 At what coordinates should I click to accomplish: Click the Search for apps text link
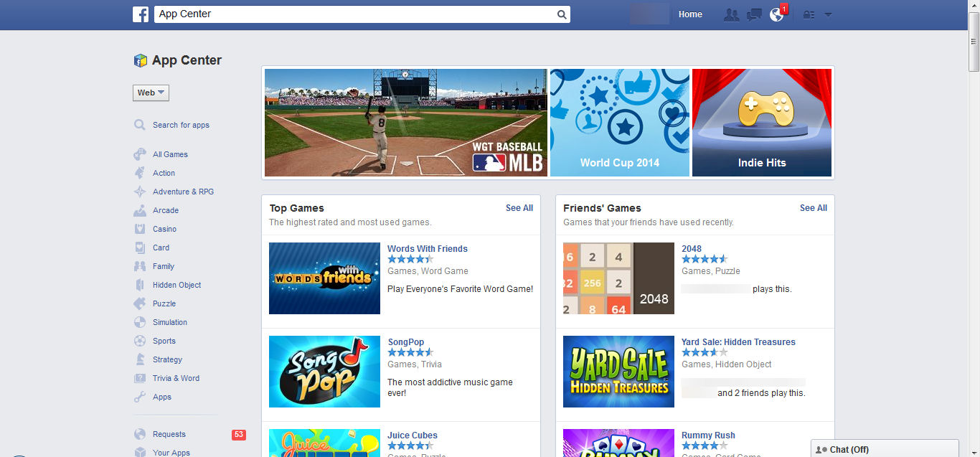pyautogui.click(x=181, y=125)
